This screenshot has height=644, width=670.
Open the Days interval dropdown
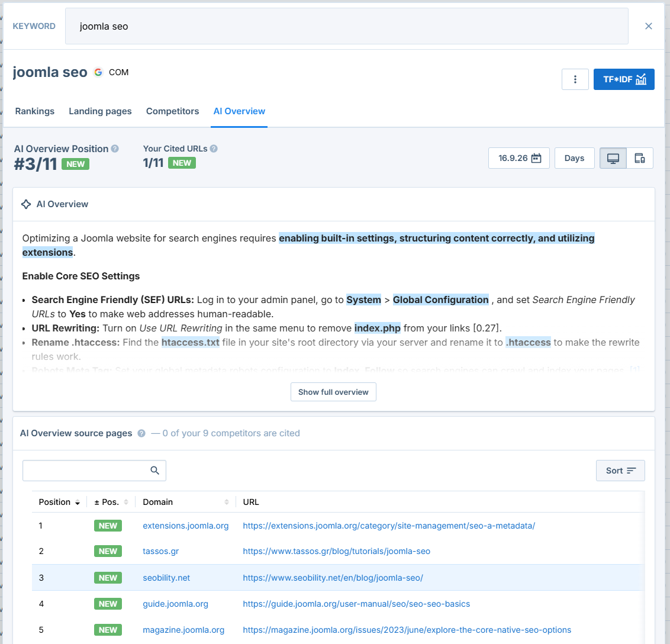(574, 158)
